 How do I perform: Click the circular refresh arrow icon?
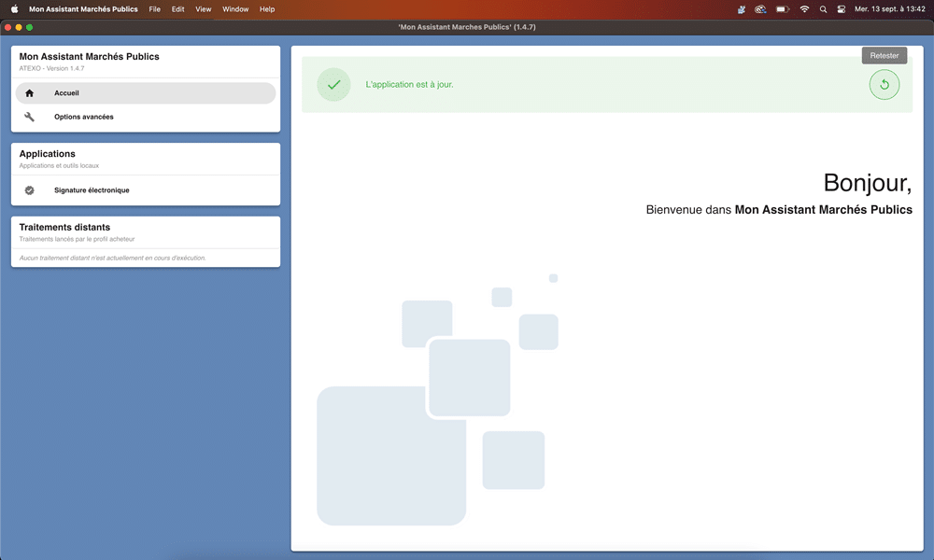(884, 85)
